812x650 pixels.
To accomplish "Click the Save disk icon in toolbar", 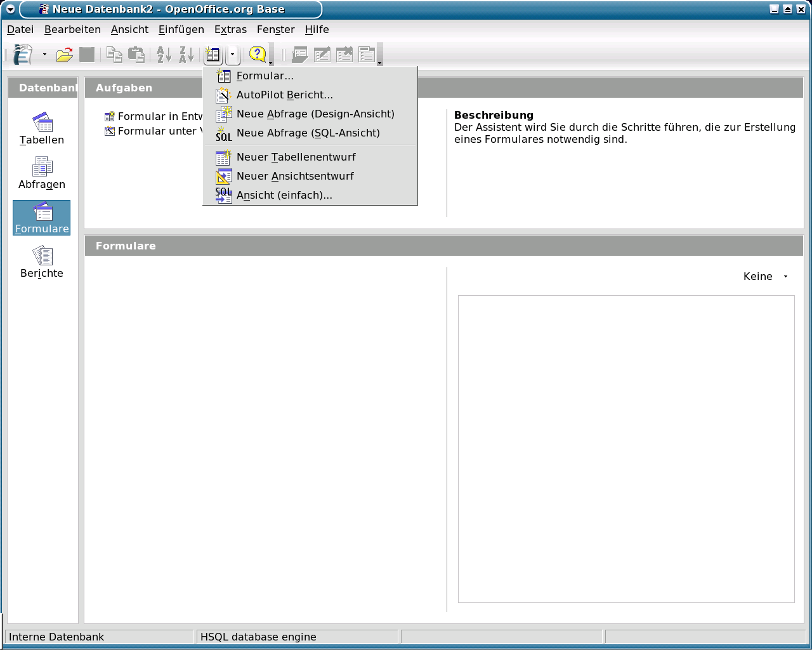I will tap(87, 55).
